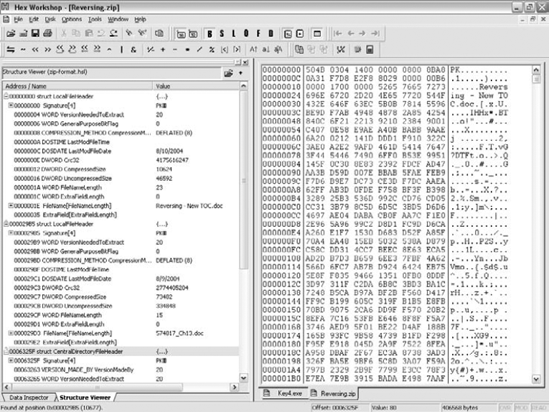Click the Subtract (-) operation icon
Image resolution: width=549 pixels, height=412 pixels.
click(x=175, y=50)
